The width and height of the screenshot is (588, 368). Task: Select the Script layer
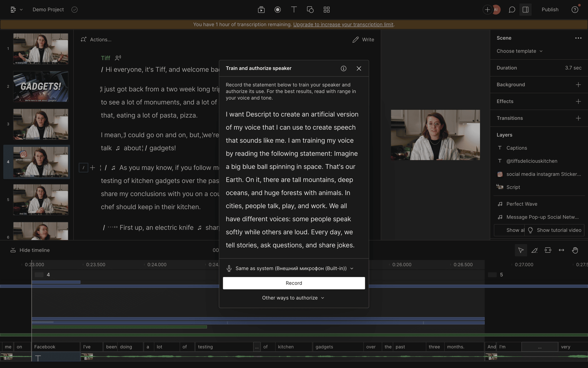513,187
